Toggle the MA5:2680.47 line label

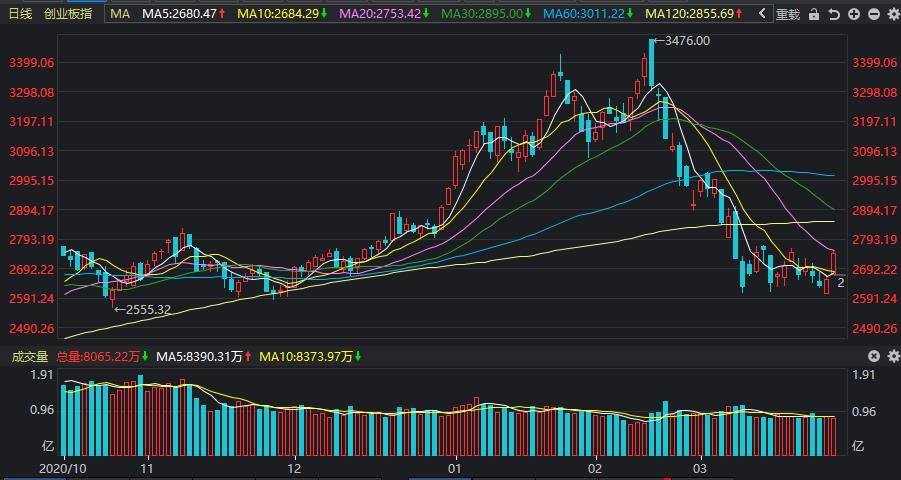184,14
